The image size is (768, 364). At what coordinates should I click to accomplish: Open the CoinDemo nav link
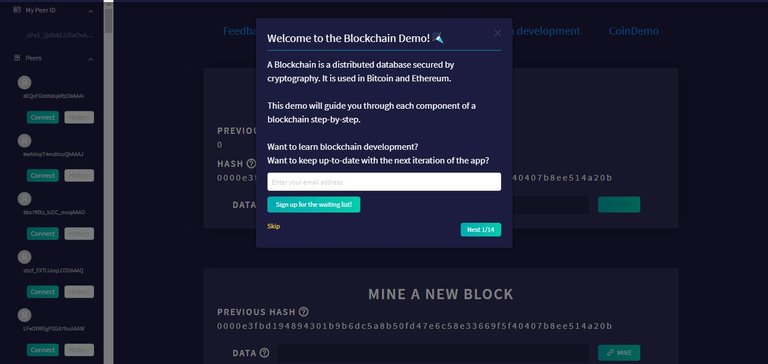tap(633, 31)
